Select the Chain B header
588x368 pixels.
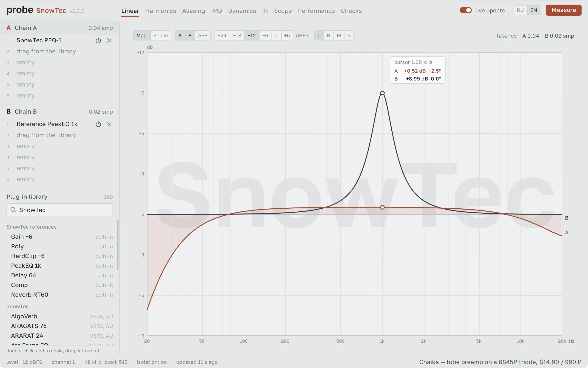(60, 112)
